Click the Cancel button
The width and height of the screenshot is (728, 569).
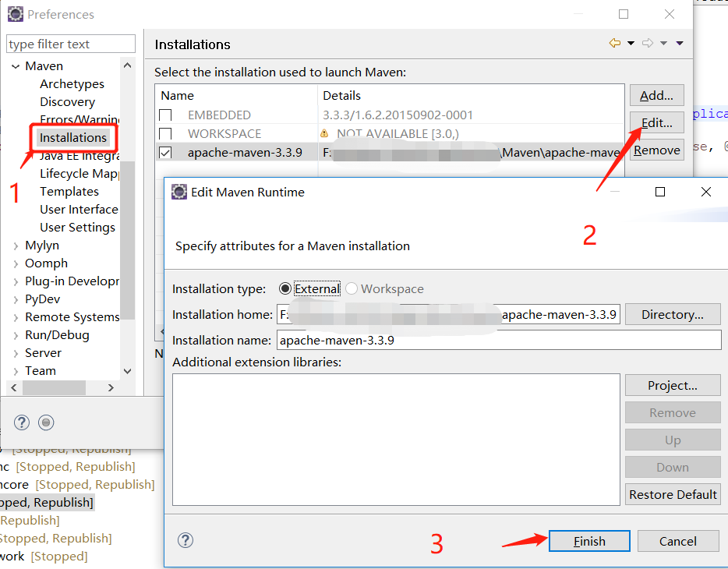(678, 541)
